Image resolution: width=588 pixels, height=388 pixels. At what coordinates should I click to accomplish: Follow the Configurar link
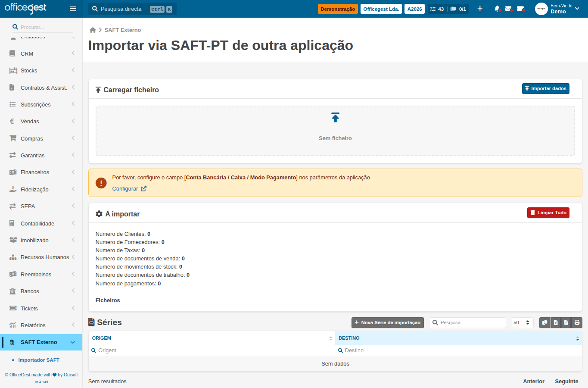(x=129, y=188)
